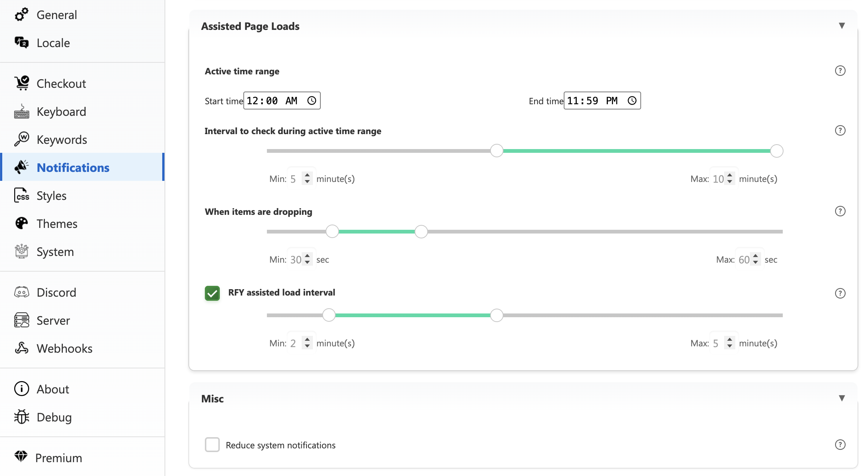Click the Discord icon in sidebar
This screenshot has width=868, height=476.
[x=21, y=292]
